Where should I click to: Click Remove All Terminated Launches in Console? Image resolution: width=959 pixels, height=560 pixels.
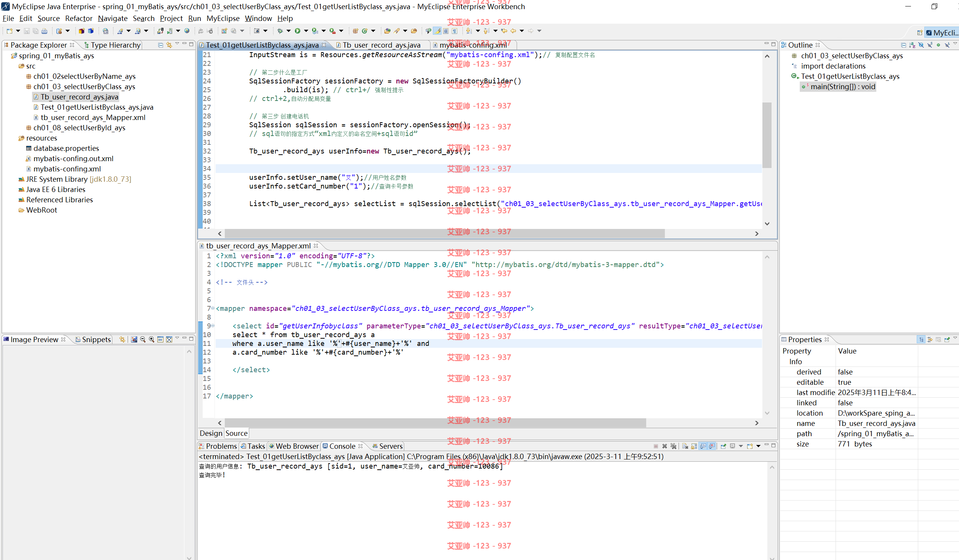(673, 446)
